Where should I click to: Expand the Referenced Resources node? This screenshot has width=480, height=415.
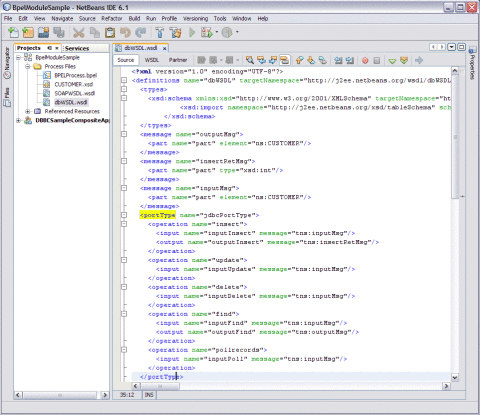click(x=28, y=111)
